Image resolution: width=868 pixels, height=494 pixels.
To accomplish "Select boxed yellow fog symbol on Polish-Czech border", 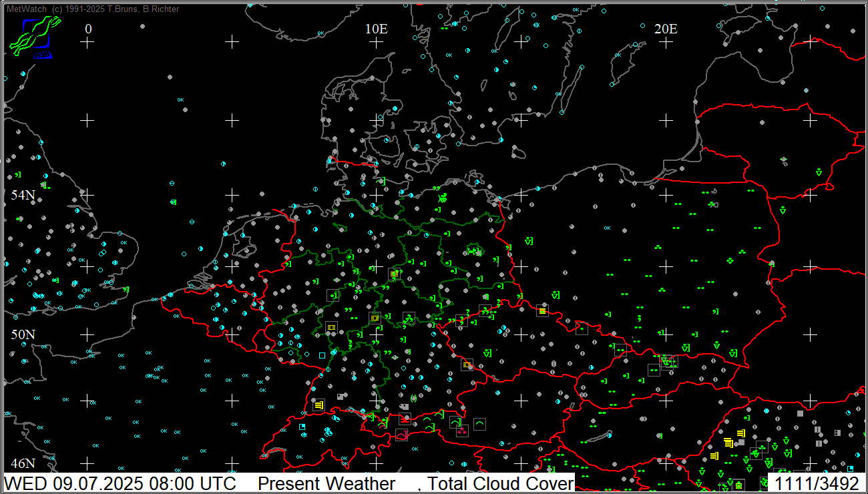I will click(542, 310).
